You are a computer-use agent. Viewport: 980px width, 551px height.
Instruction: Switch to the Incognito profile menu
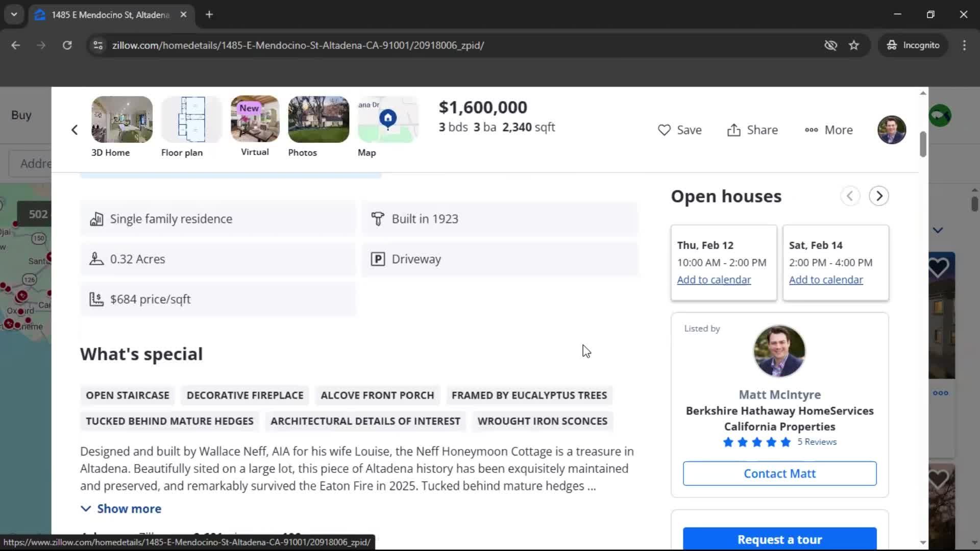click(913, 45)
